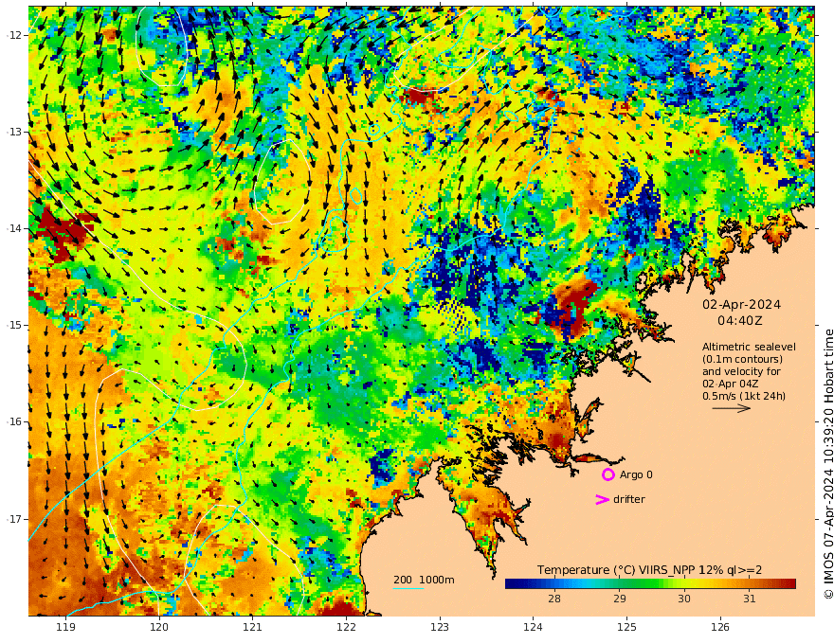Click the 'drifter' legend label

coord(628,499)
